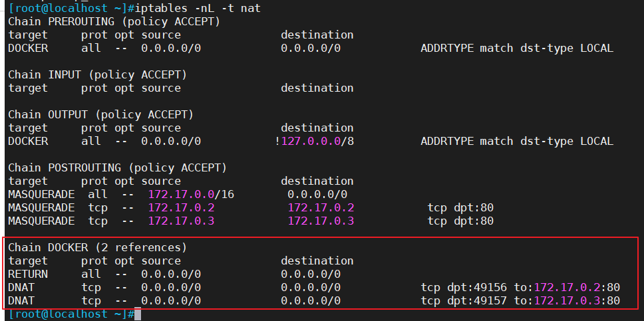The width and height of the screenshot is (644, 321).
Task: Click the MASQUERADE target with prot 'all'
Action: (x=41, y=194)
